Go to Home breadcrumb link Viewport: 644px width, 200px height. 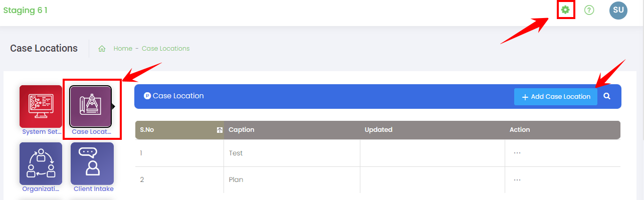123,49
